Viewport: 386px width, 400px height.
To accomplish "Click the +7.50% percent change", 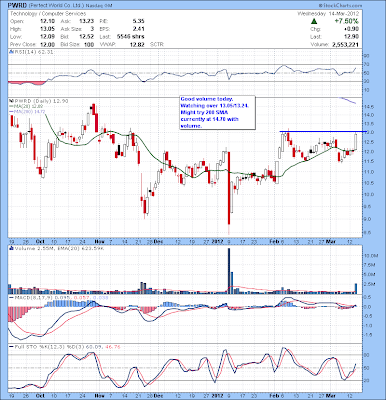I will tap(348, 21).
